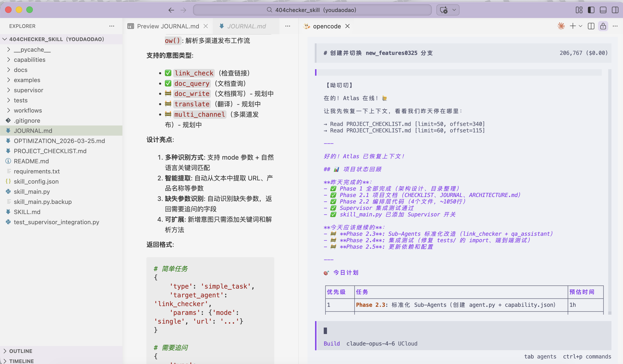Click the 今日计划 heading
623x364 pixels.
[346, 272]
